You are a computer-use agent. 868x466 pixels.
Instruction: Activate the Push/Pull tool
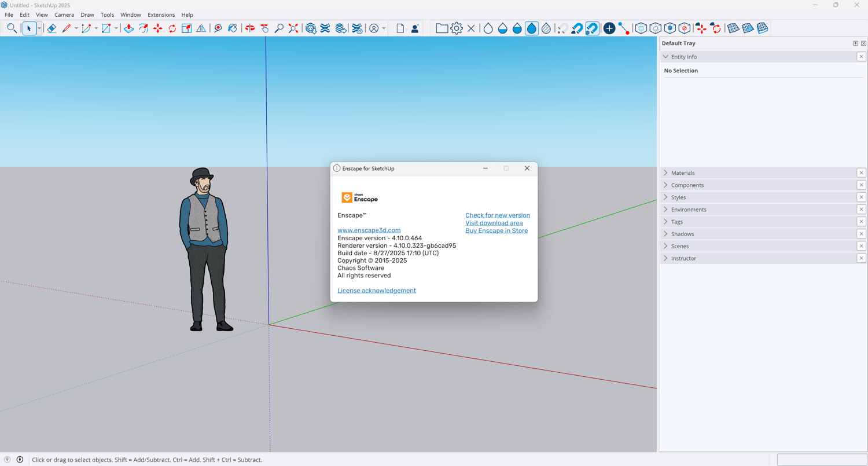point(129,28)
